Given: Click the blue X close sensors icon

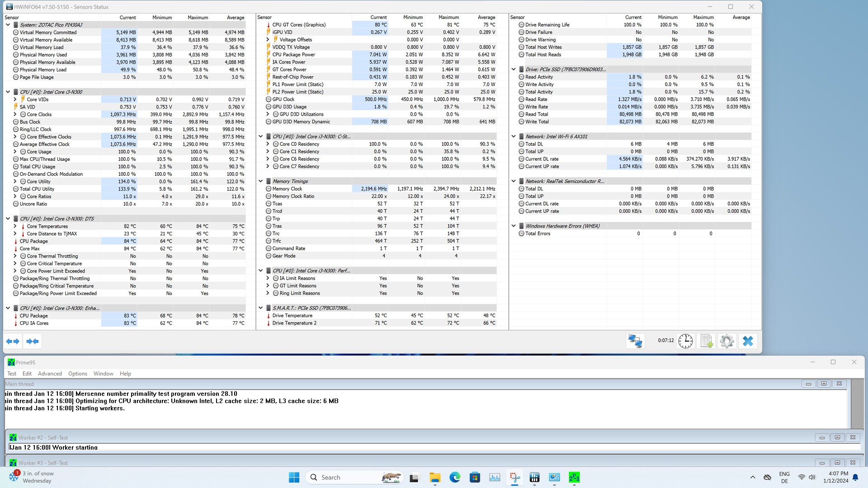Looking at the screenshot, I should (748, 341).
